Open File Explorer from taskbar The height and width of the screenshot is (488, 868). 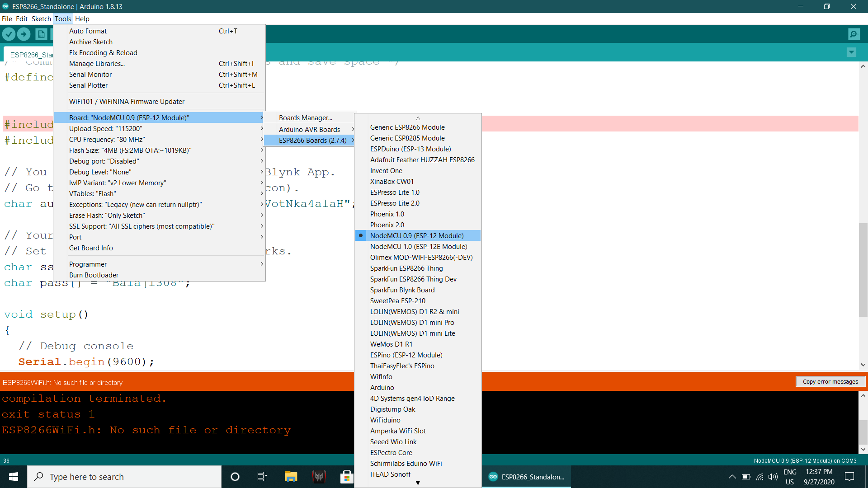(x=291, y=477)
